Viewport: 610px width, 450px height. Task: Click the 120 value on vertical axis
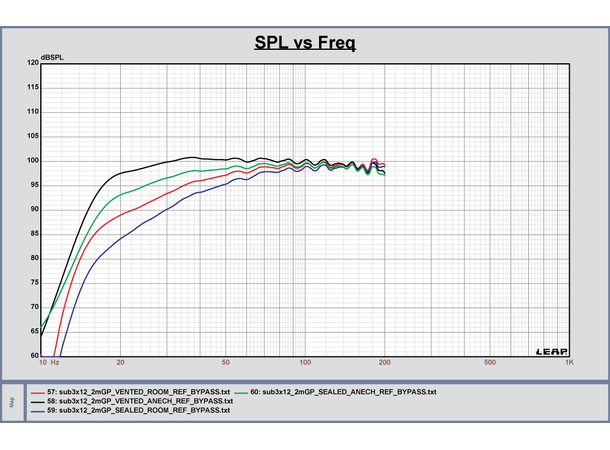(x=33, y=63)
